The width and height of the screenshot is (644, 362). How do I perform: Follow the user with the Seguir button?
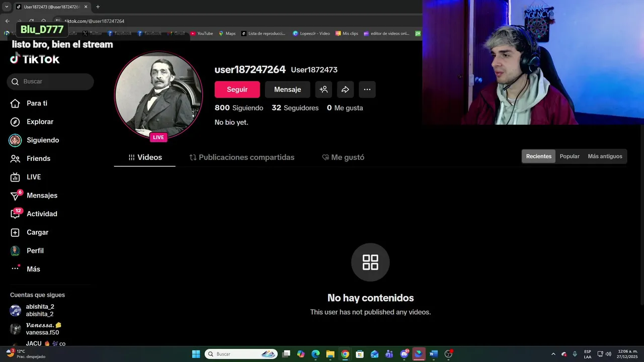pyautogui.click(x=237, y=89)
